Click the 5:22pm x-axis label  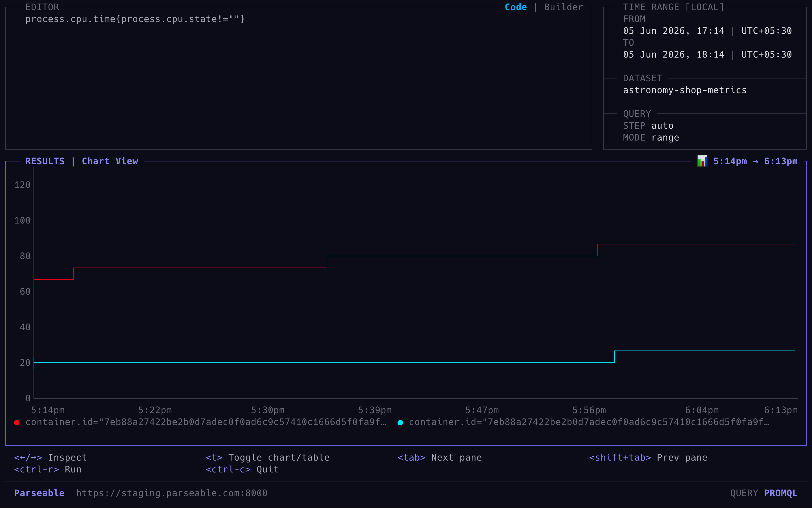(155, 410)
